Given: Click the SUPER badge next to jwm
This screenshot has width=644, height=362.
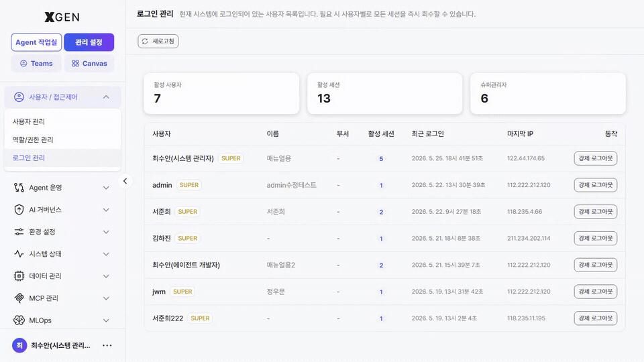Looking at the screenshot, I should click(182, 292).
